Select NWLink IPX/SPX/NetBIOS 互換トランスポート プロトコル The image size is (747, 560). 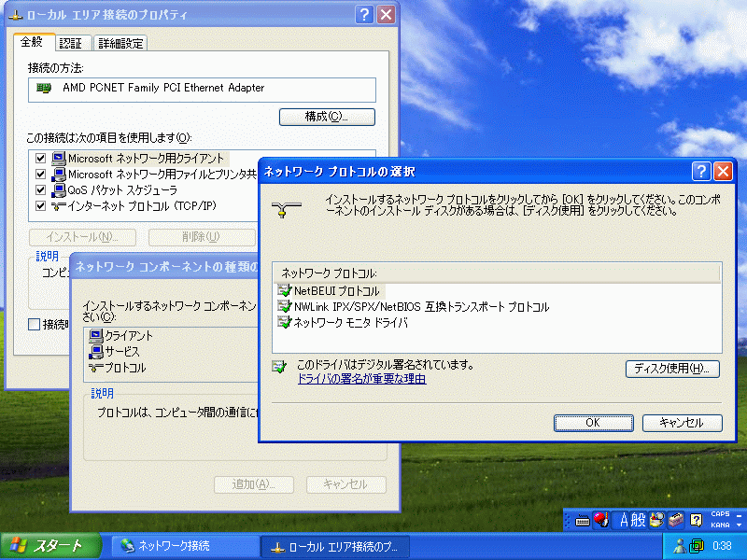click(422, 307)
